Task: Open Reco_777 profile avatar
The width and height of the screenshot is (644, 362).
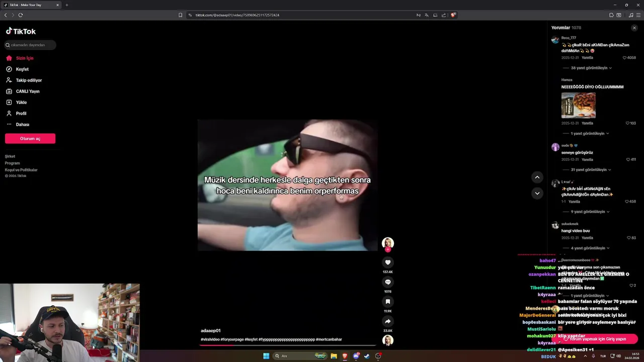Action: click(x=555, y=40)
